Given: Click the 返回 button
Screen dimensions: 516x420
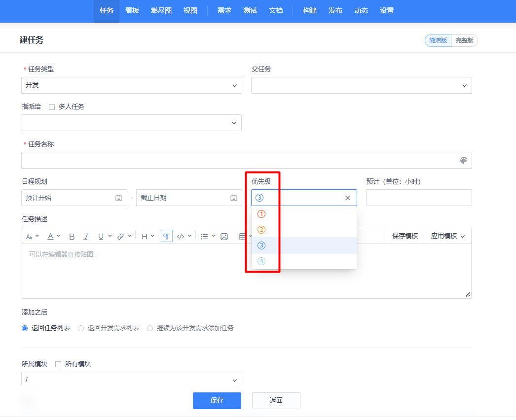Looking at the screenshot, I should [x=276, y=401].
